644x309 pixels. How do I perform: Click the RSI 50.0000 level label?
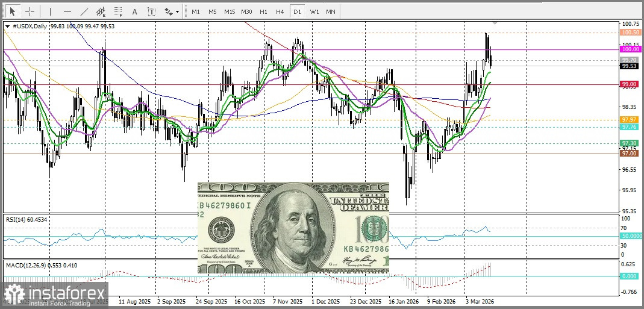(x=632, y=236)
